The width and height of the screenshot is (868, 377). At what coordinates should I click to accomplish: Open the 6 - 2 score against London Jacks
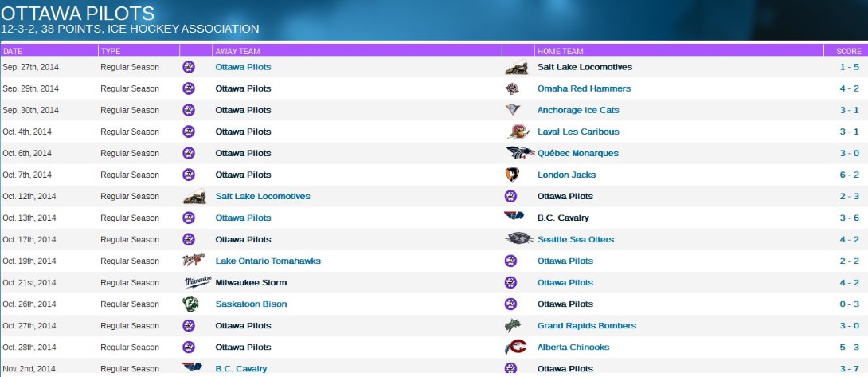coord(849,175)
